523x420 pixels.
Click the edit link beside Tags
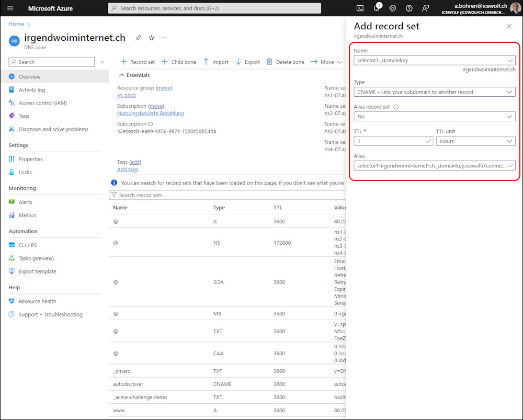(135, 162)
